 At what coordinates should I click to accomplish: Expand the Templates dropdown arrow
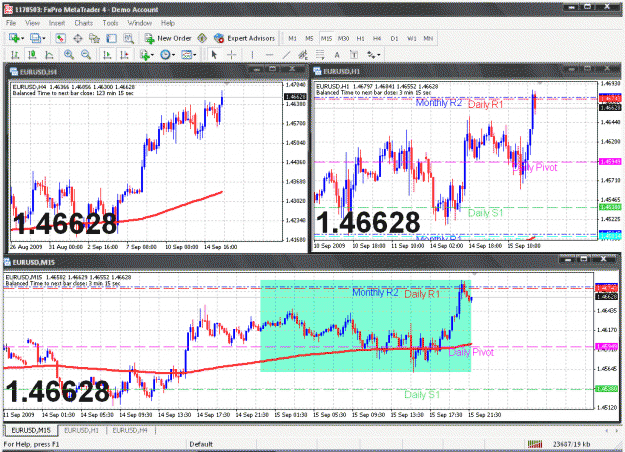click(x=195, y=55)
